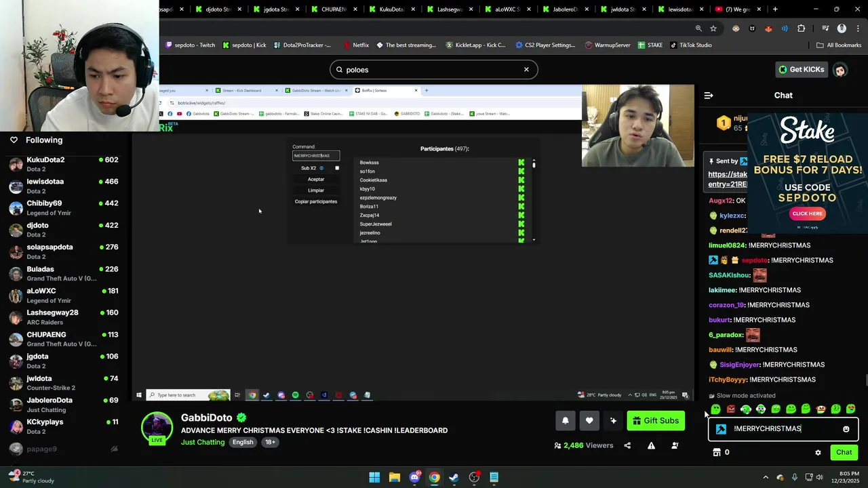Open a new browser tab with the plus
This screenshot has height=488, width=868.
click(x=775, y=9)
